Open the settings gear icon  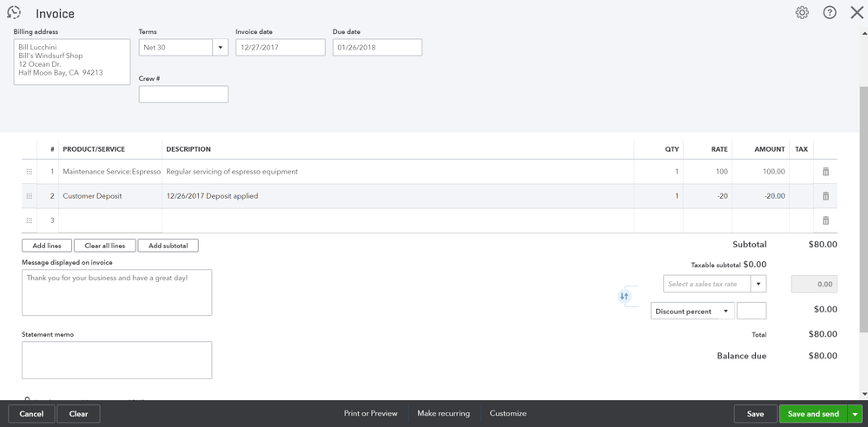pyautogui.click(x=802, y=13)
